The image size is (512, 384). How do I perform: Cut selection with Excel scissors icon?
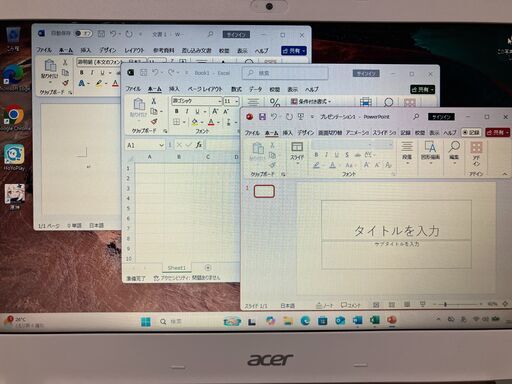click(x=154, y=100)
